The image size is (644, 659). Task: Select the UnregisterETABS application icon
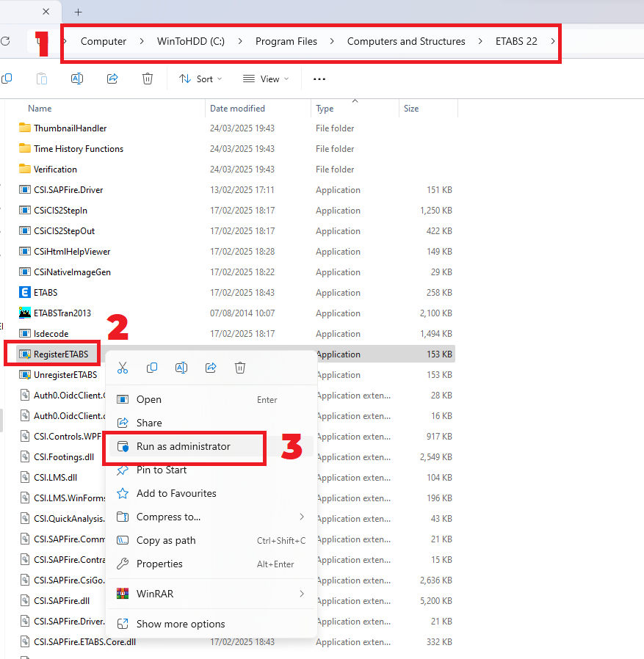pyautogui.click(x=25, y=374)
